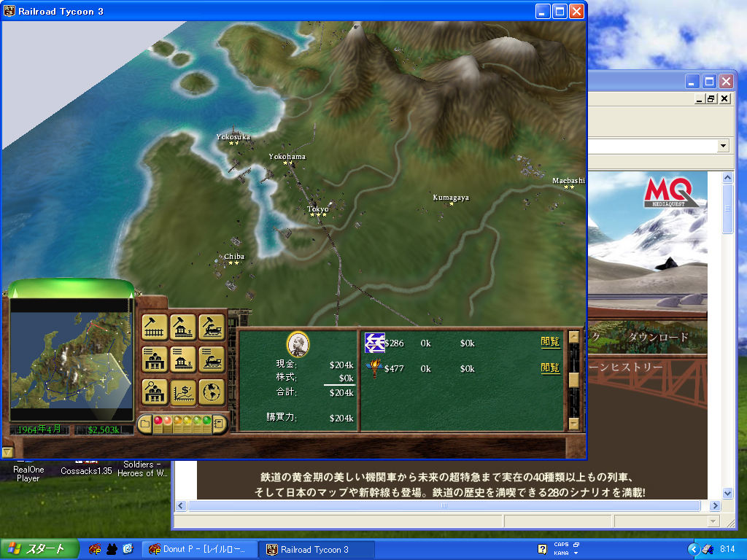Open the build station tool
Viewport: 747px width, 560px height.
coord(183,327)
